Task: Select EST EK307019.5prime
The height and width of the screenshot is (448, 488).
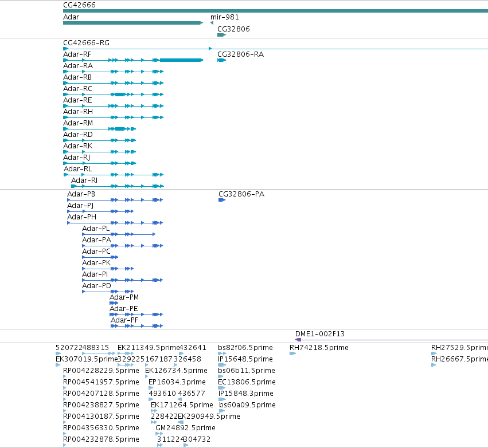Action: coord(87,359)
